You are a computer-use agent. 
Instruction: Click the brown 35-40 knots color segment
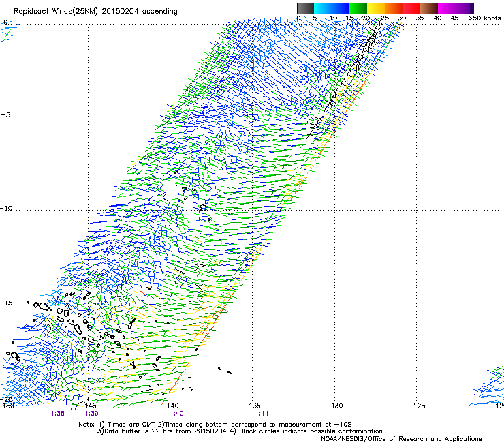pyautogui.click(x=429, y=8)
